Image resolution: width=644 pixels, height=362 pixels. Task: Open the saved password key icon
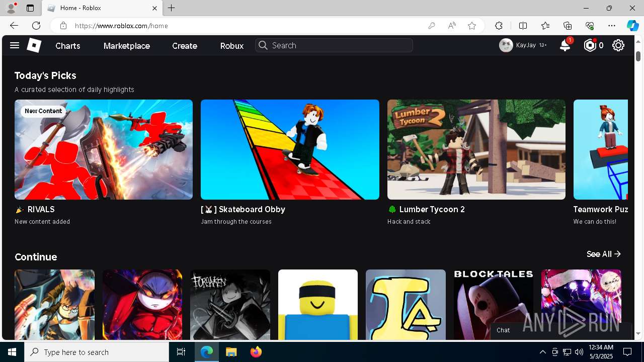tap(432, 26)
